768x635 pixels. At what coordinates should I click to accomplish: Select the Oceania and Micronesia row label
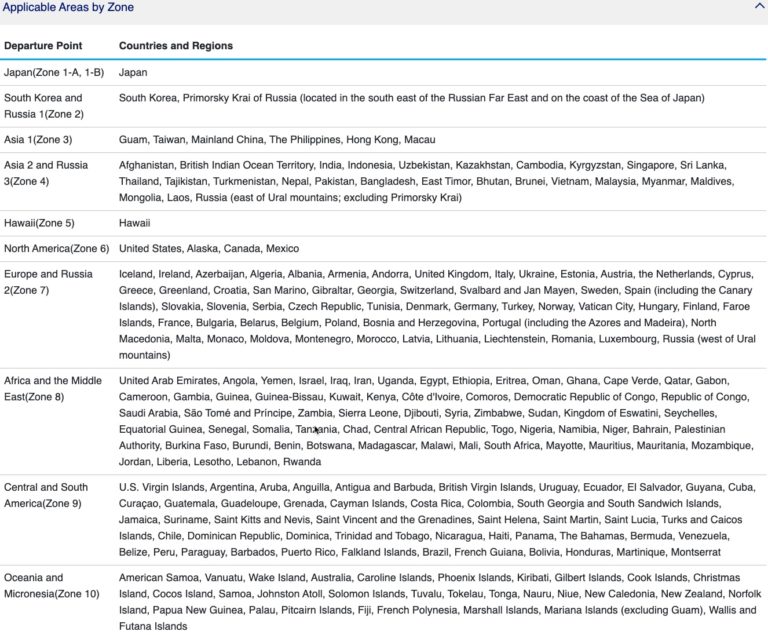pos(52,586)
